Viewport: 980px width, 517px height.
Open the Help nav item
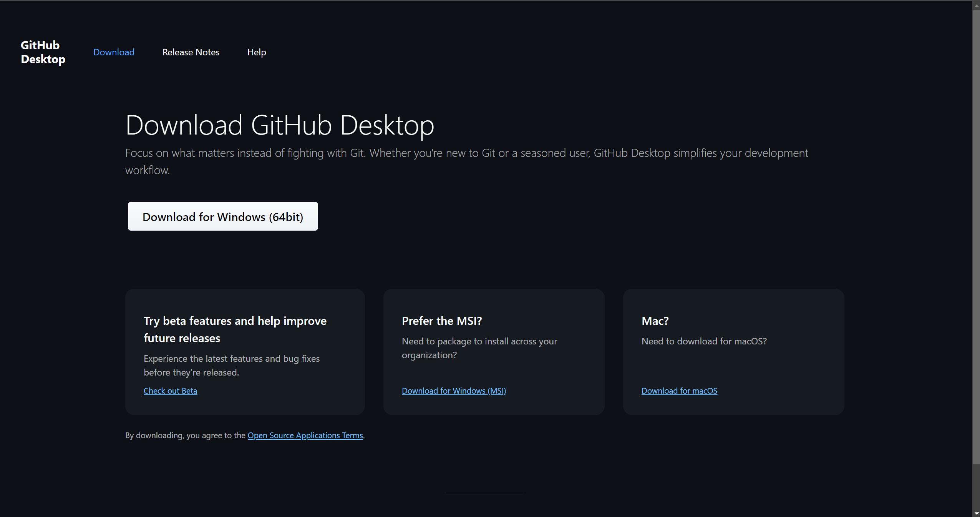click(x=257, y=52)
